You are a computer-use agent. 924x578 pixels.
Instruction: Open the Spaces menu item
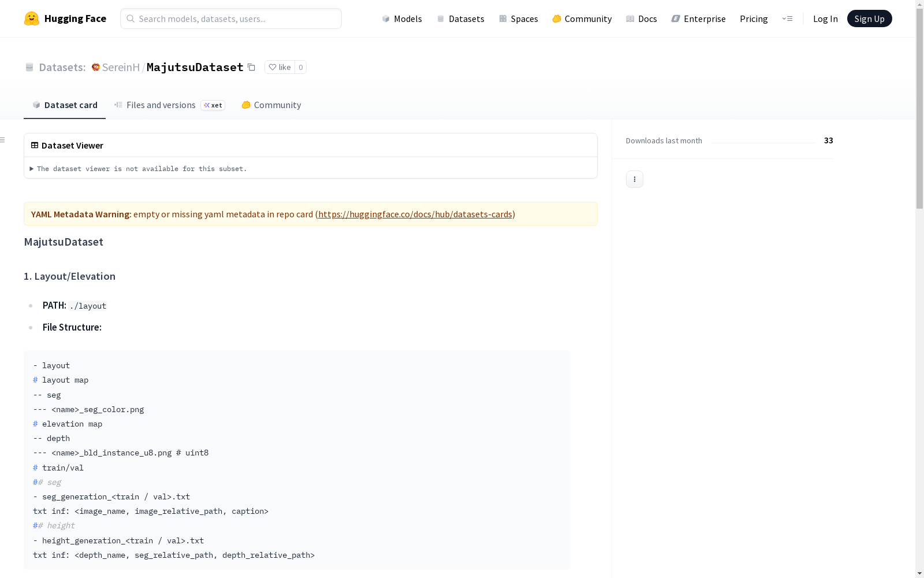[x=519, y=18]
